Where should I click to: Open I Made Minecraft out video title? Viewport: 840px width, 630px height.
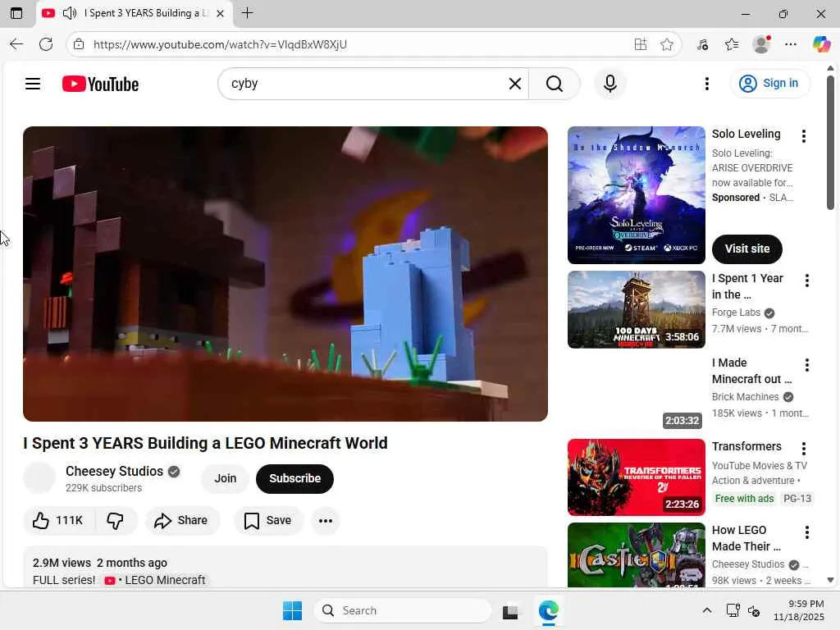(x=751, y=371)
